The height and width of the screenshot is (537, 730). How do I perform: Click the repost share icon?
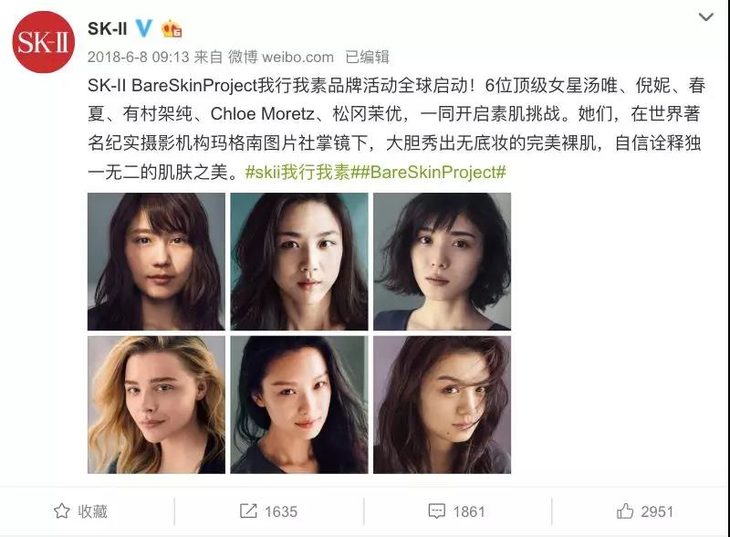tap(248, 511)
